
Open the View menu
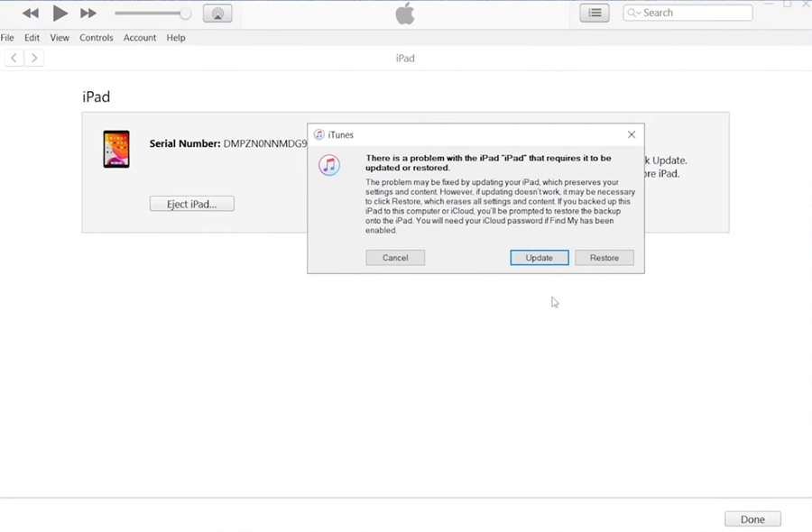pyautogui.click(x=59, y=37)
